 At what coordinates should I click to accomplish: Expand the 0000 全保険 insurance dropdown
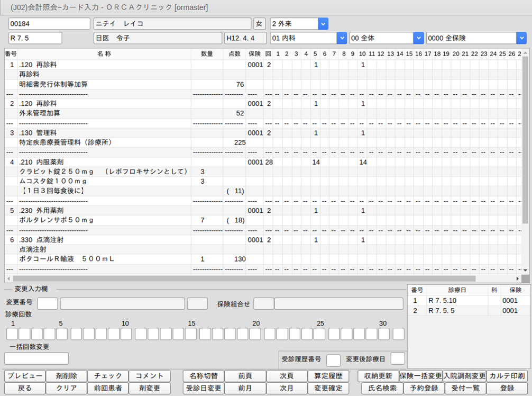521,38
